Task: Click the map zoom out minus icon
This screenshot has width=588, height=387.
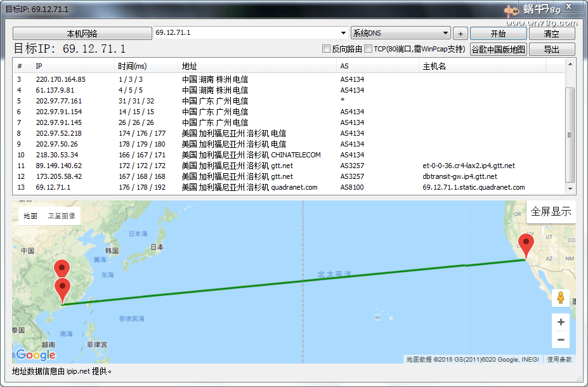Action: (560, 339)
